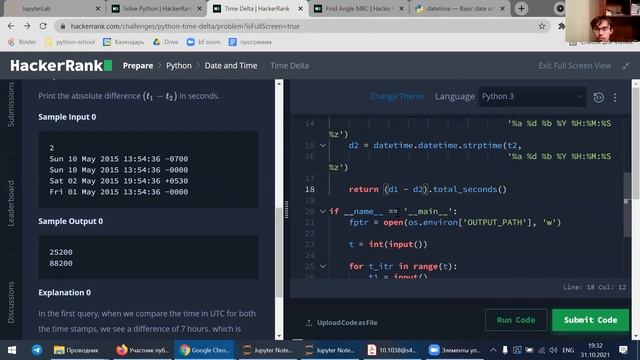Open the Discussions side tab
640x360 pixels.
(x=11, y=302)
